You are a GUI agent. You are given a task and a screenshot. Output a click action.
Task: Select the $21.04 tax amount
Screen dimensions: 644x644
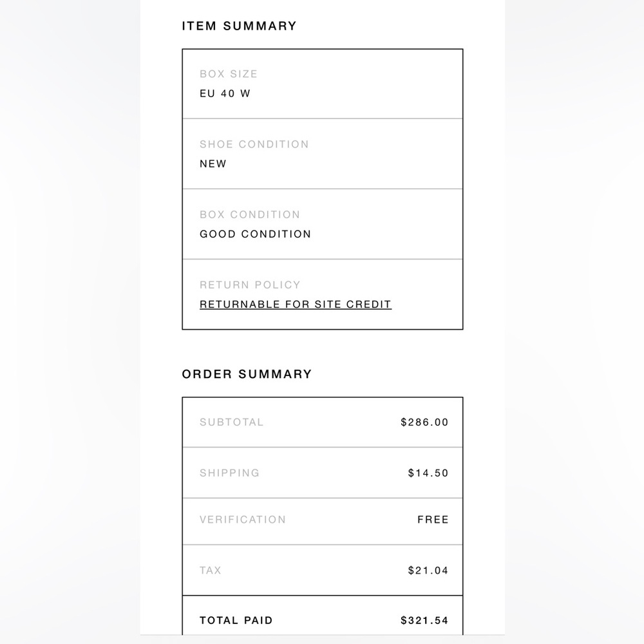point(428,571)
